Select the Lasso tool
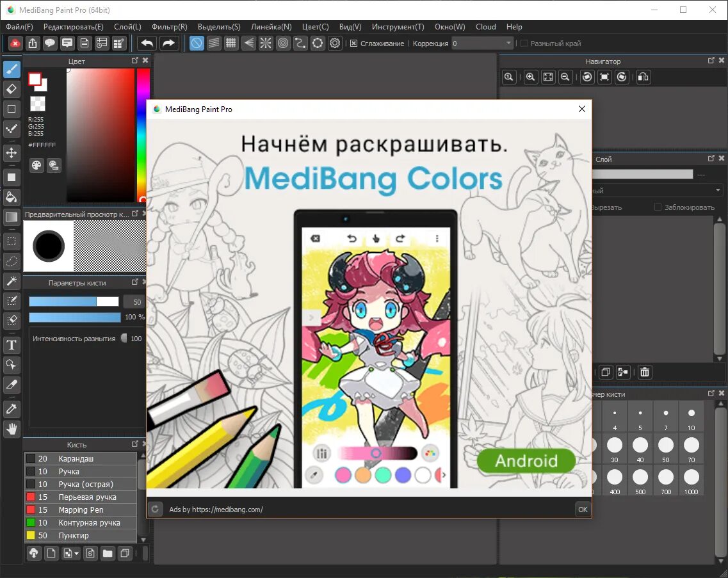The width and height of the screenshot is (728, 578). pos(12,261)
